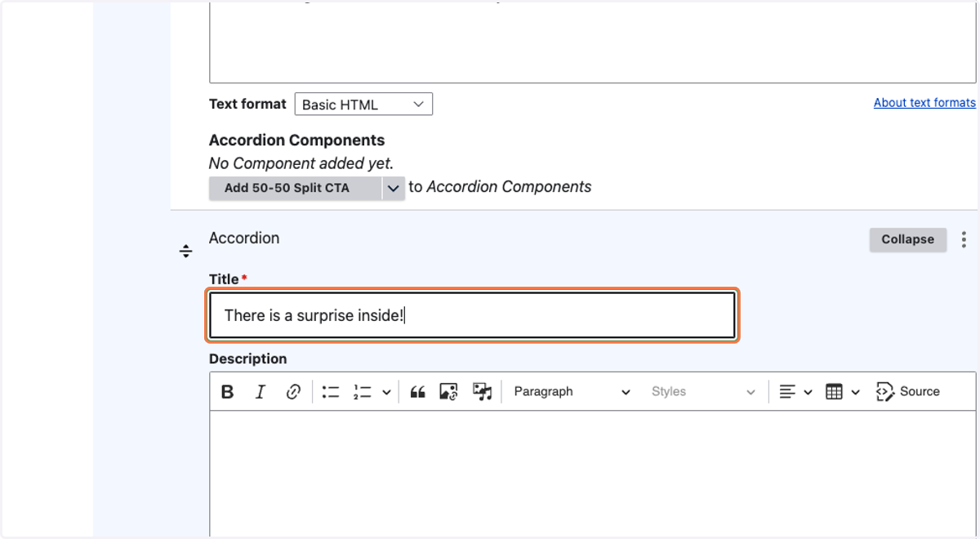Insert image via toolbar icon
Screen dimensions: 980x539
[x=448, y=392]
